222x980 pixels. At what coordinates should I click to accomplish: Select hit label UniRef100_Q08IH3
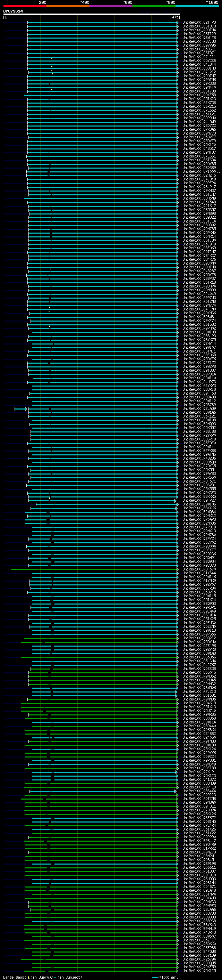[x=199, y=68]
